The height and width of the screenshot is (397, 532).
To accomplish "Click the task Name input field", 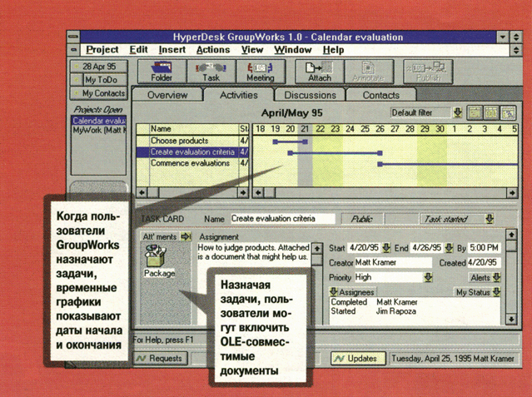I will [x=282, y=219].
